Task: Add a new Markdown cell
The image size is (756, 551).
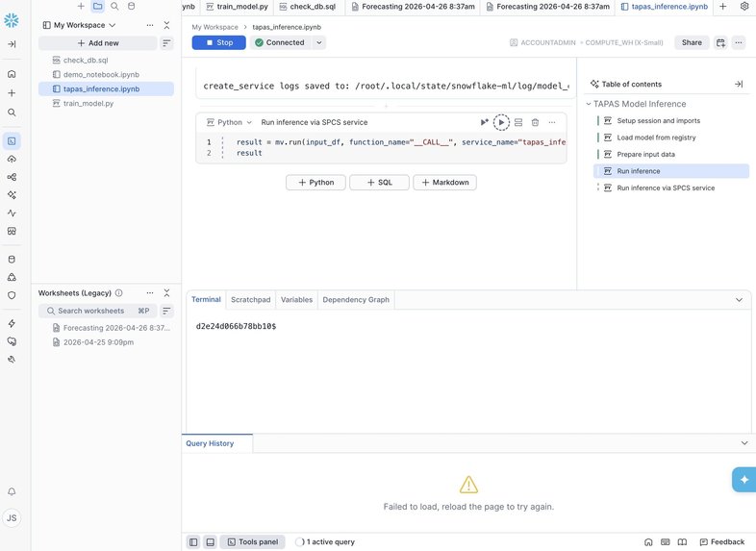Action: tap(445, 183)
